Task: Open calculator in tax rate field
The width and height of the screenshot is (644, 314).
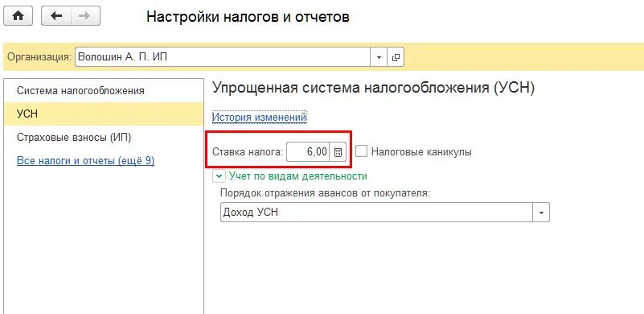Action: click(338, 152)
